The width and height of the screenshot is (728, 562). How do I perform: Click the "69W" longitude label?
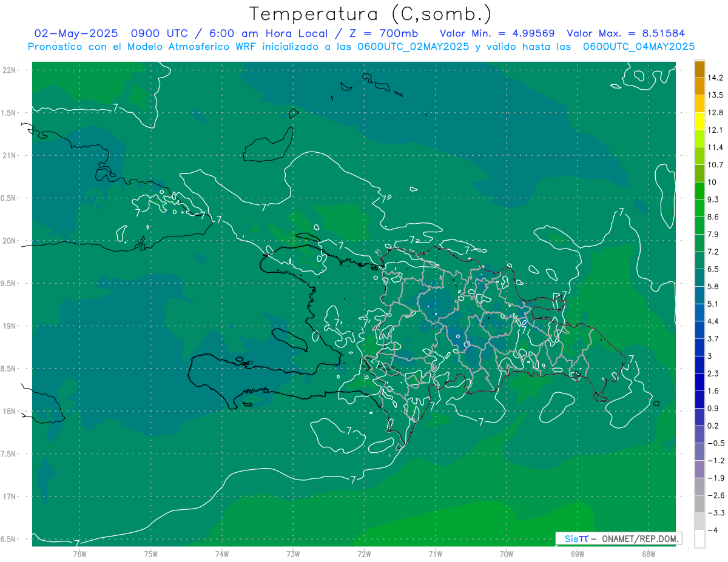[x=577, y=554]
